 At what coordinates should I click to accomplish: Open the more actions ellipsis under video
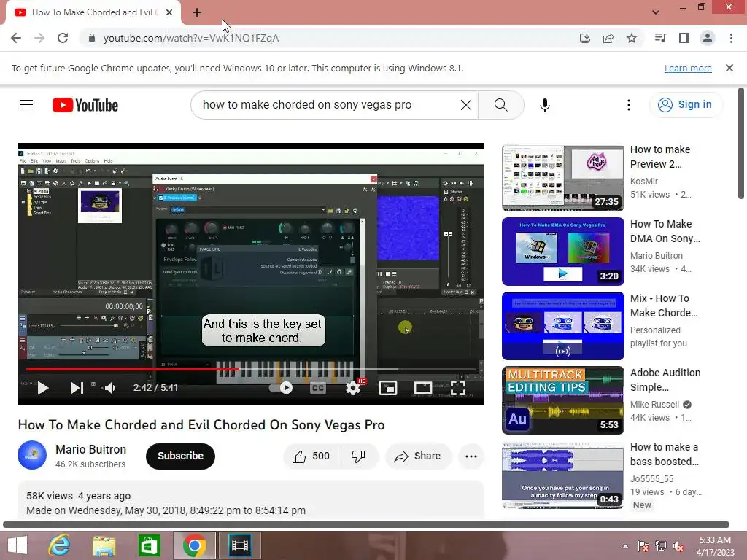coord(471,456)
